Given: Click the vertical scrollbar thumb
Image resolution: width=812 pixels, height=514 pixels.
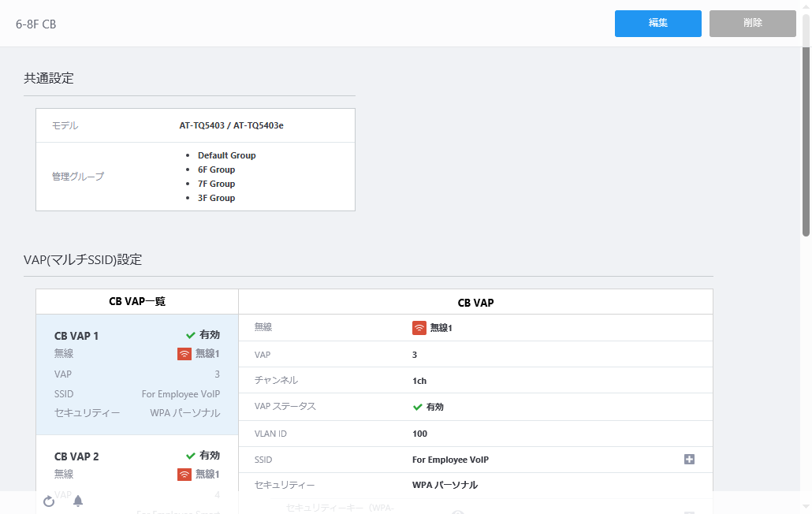Looking at the screenshot, I should 806,141.
